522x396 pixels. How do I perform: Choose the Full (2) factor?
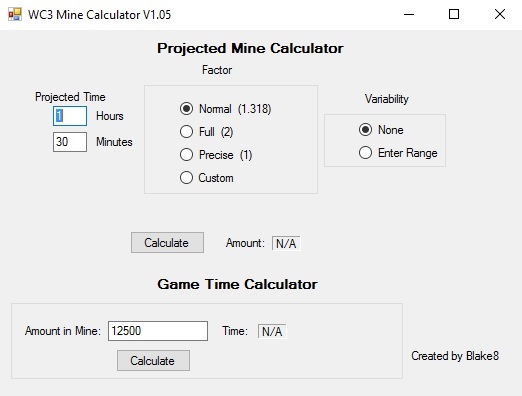[206, 132]
